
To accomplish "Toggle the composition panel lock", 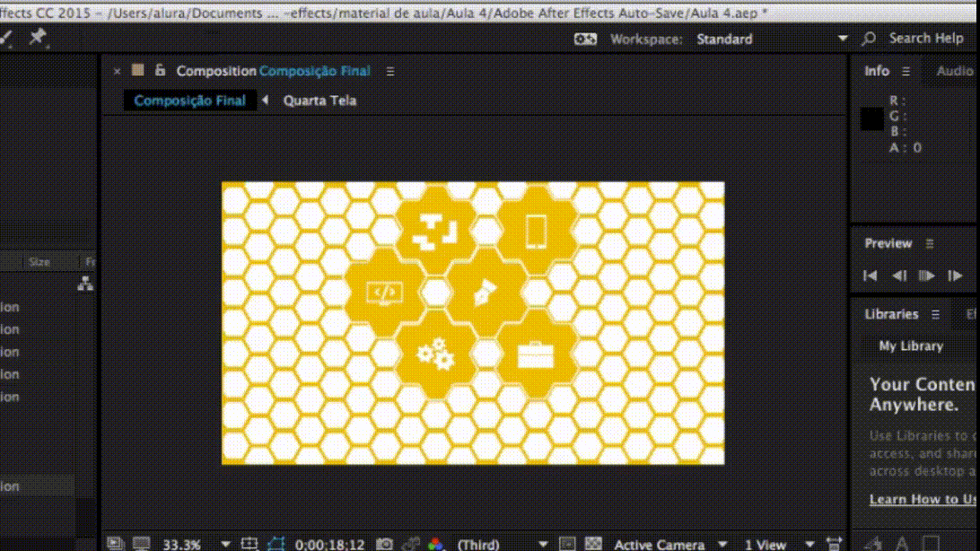I will click(x=161, y=70).
